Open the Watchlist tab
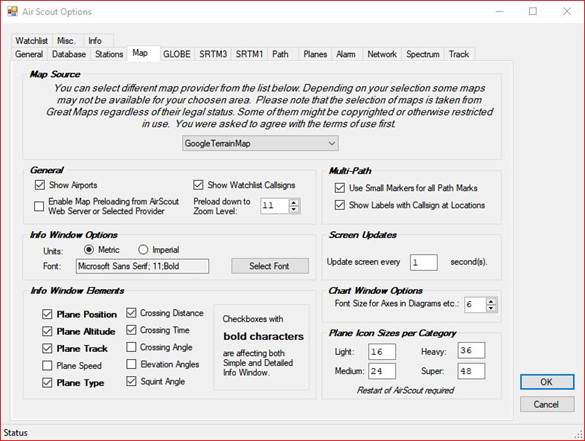 31,41
